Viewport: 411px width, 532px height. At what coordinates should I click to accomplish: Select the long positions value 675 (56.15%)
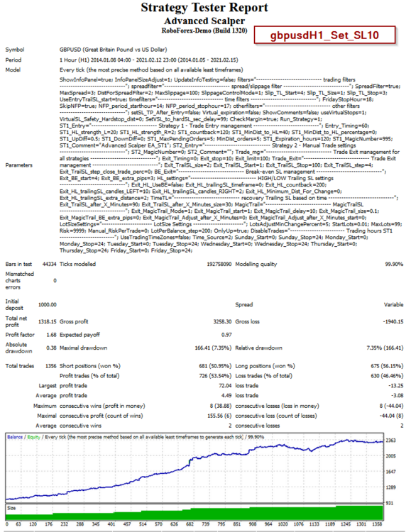click(387, 366)
